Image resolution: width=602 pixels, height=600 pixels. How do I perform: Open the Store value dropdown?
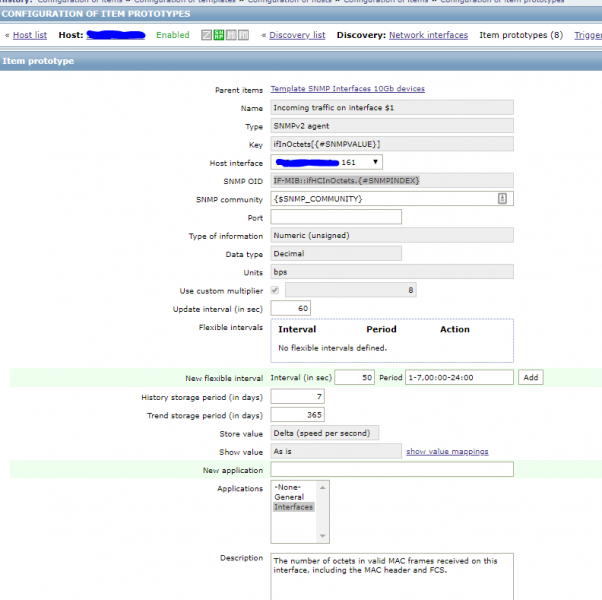pyautogui.click(x=325, y=433)
